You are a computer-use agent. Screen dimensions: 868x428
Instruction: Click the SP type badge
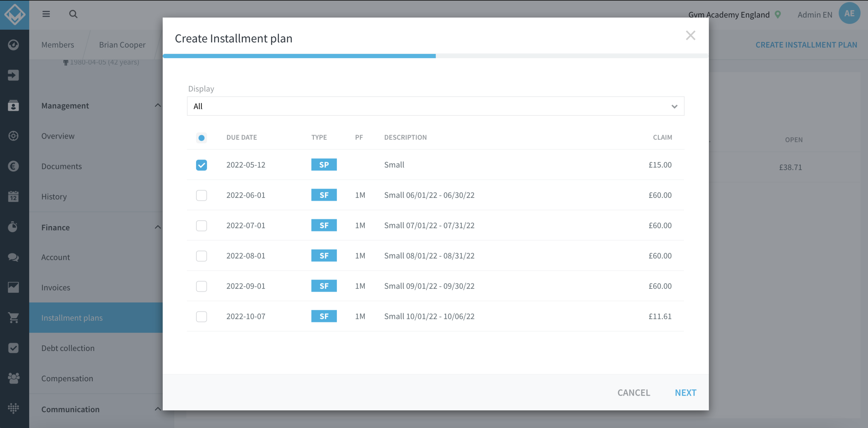324,164
